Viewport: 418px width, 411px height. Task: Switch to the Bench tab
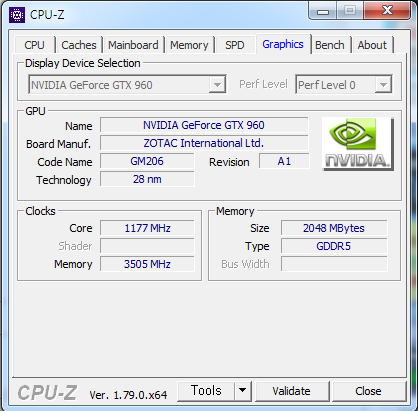[x=330, y=45]
